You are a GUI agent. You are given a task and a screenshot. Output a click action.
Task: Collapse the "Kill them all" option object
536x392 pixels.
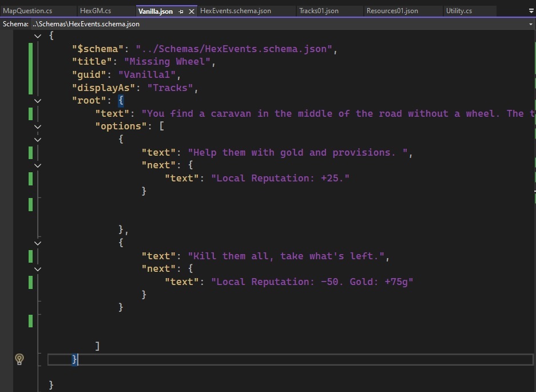pyautogui.click(x=38, y=243)
